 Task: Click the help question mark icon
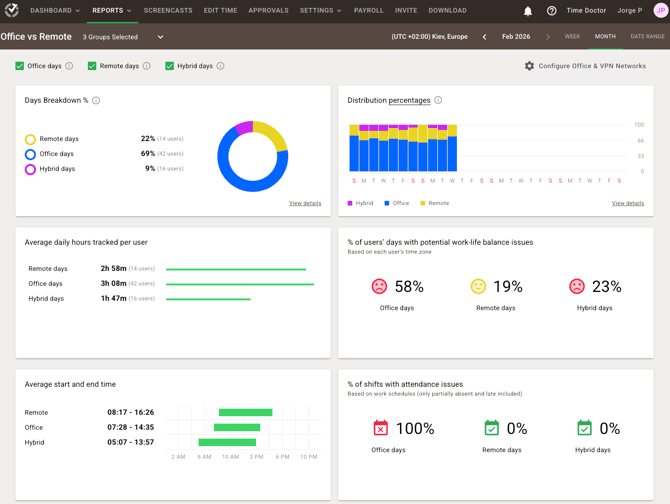(x=551, y=11)
